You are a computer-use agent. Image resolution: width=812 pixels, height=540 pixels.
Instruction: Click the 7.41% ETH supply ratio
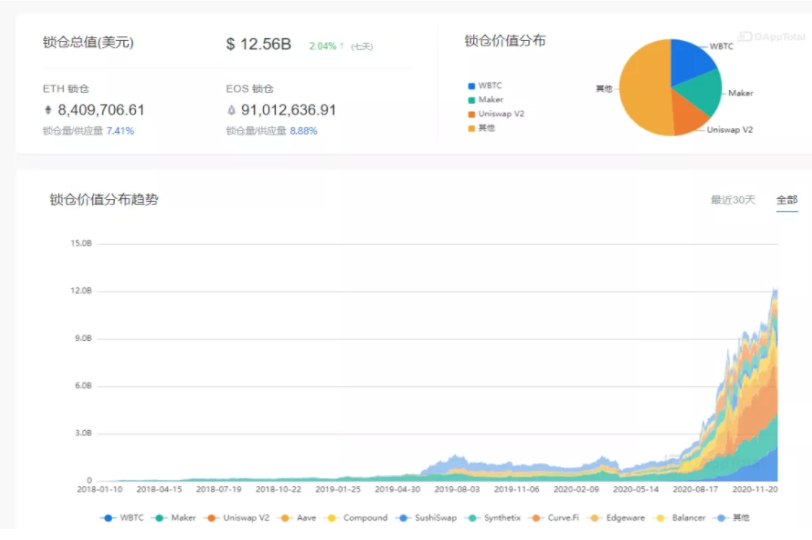tap(120, 131)
